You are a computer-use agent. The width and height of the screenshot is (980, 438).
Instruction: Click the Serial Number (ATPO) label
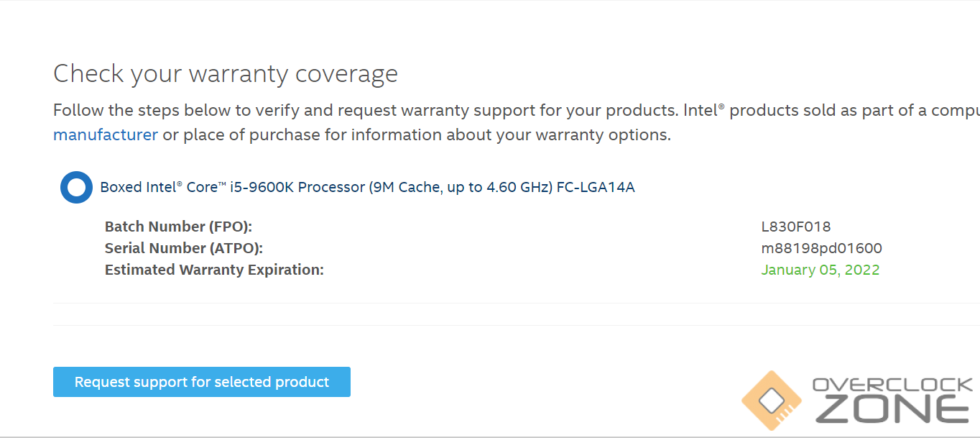tap(184, 249)
